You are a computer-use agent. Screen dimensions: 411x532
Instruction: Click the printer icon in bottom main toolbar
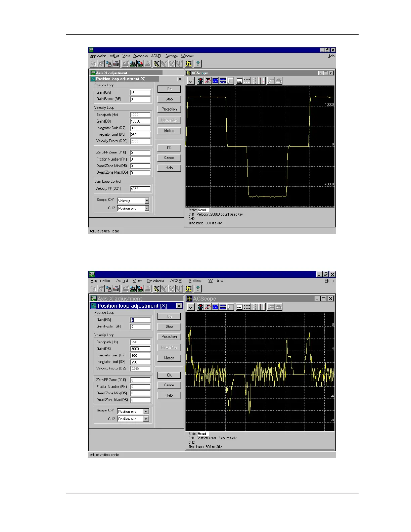116,289
